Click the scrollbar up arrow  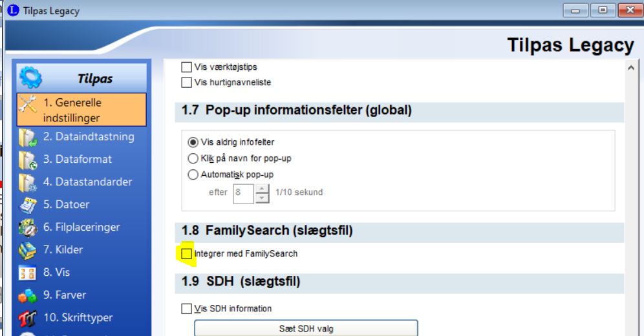pyautogui.click(x=631, y=68)
